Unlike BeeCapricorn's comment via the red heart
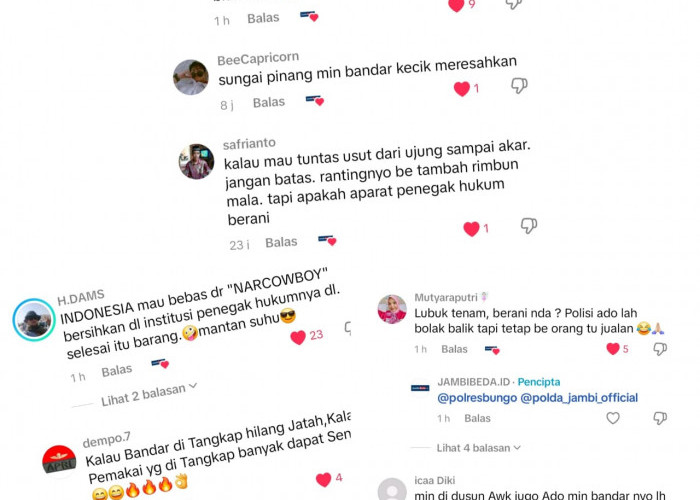Screen dimensions: 700x500 (462, 89)
